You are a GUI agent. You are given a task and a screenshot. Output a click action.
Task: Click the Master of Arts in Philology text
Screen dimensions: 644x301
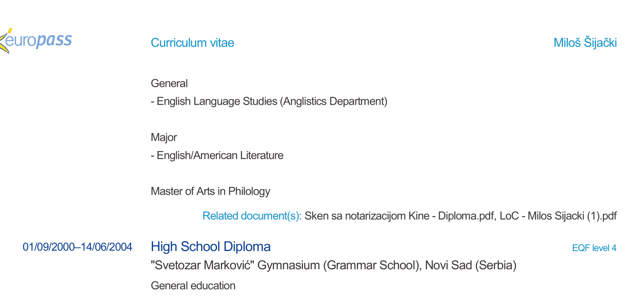[x=210, y=192]
